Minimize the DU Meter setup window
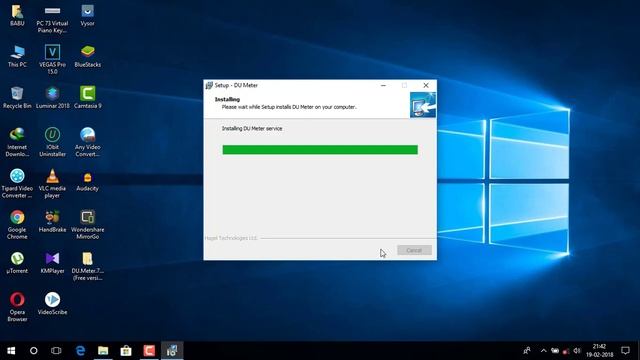The width and height of the screenshot is (640, 360). click(x=383, y=85)
